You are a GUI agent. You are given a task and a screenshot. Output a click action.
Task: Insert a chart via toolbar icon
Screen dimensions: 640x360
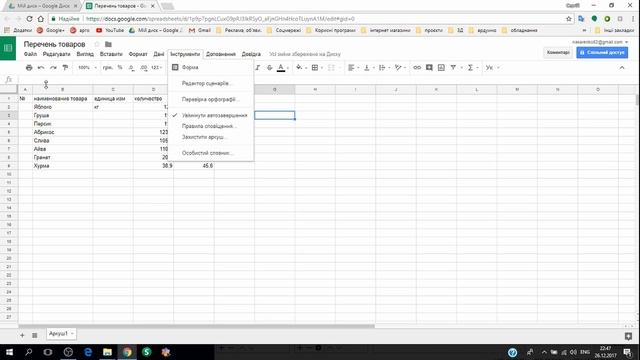(x=441, y=67)
